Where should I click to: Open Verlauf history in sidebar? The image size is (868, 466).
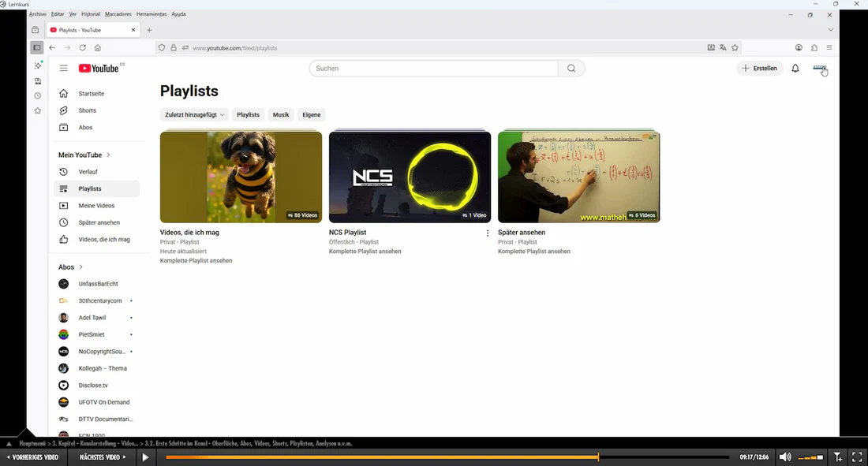pos(88,172)
